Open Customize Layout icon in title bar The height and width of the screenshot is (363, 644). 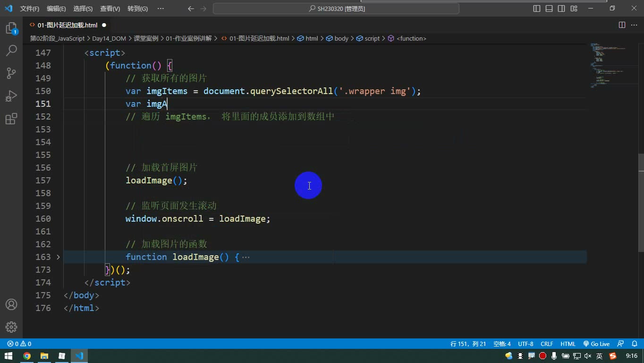click(574, 9)
